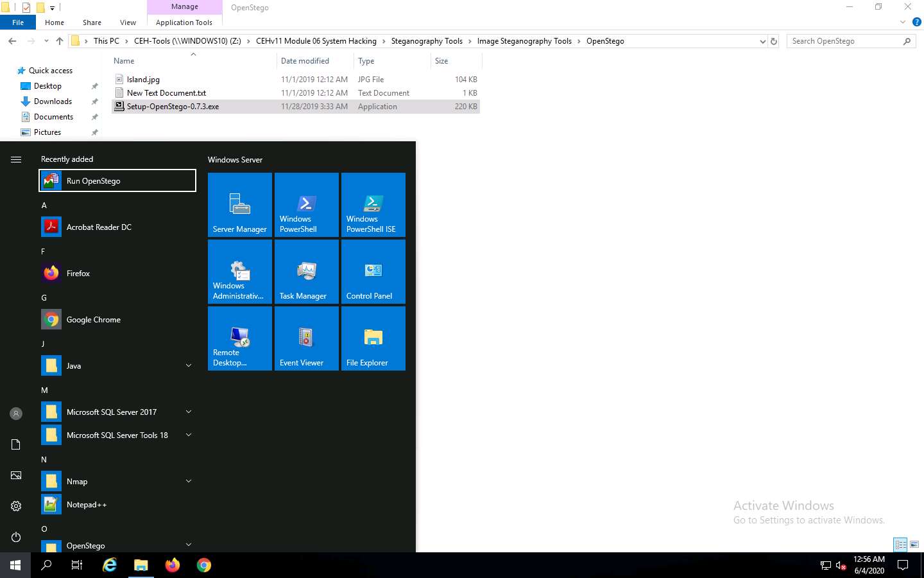Open Documents icon in Start menu sidebar
This screenshot has width=924, height=578.
(x=16, y=444)
